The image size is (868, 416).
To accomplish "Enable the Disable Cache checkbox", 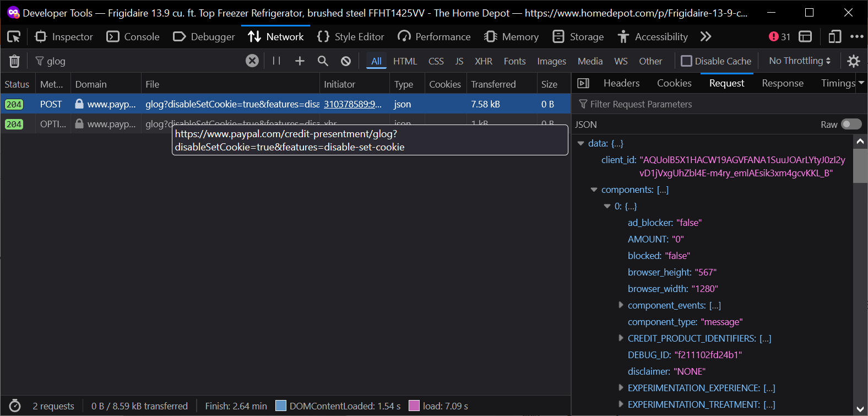I will [686, 61].
